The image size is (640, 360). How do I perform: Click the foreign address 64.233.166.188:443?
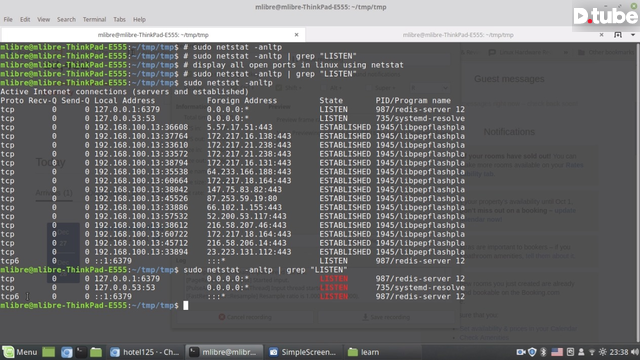249,172
